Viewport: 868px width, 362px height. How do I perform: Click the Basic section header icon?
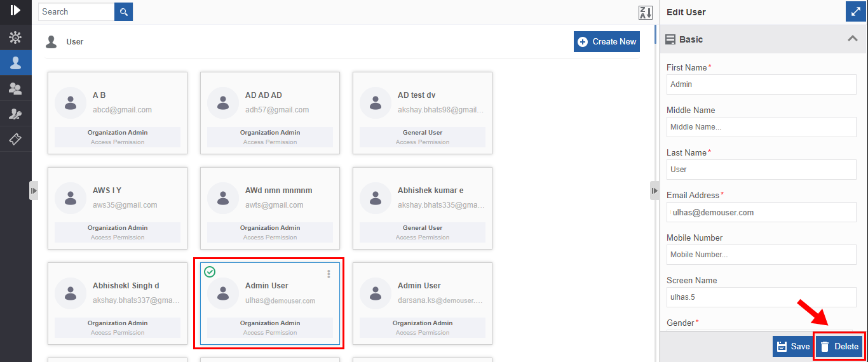[x=670, y=39]
